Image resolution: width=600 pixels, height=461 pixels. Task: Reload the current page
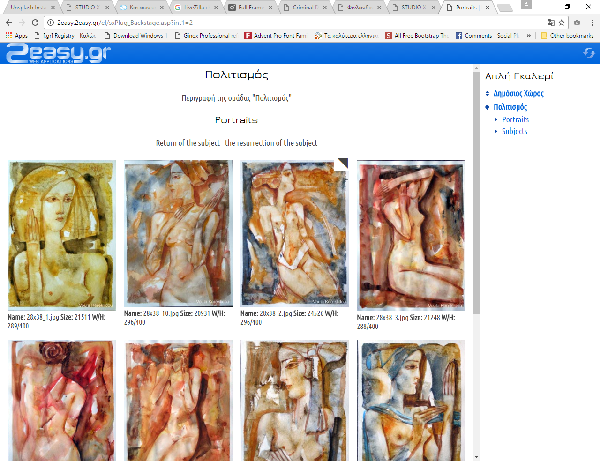[35, 23]
